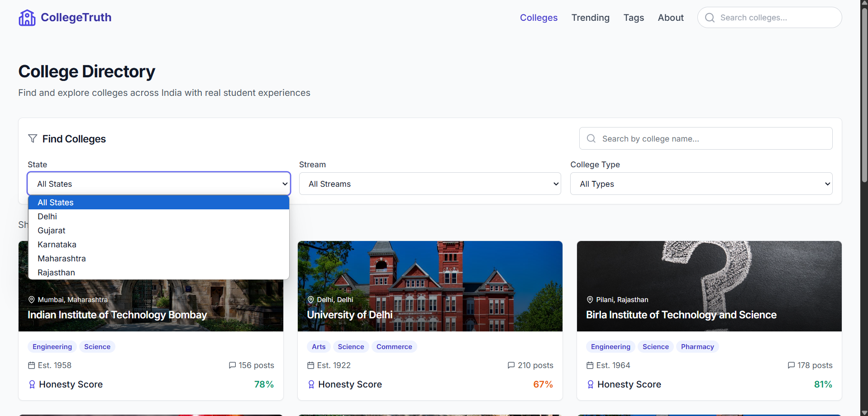868x416 pixels.
Task: Choose Delhi from the State list
Action: click(x=159, y=217)
